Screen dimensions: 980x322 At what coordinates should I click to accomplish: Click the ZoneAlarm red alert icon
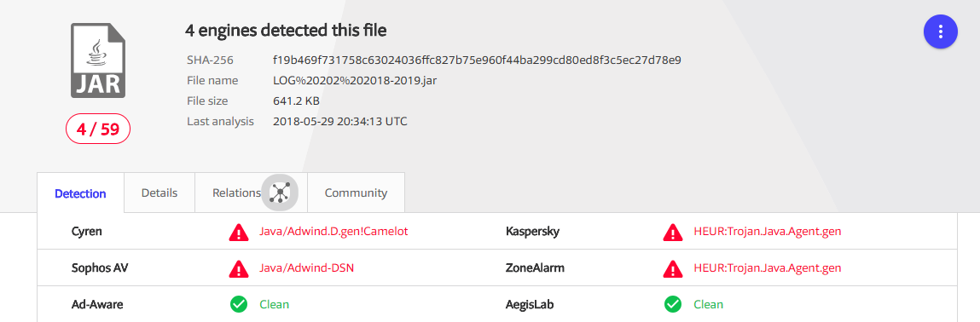point(672,268)
